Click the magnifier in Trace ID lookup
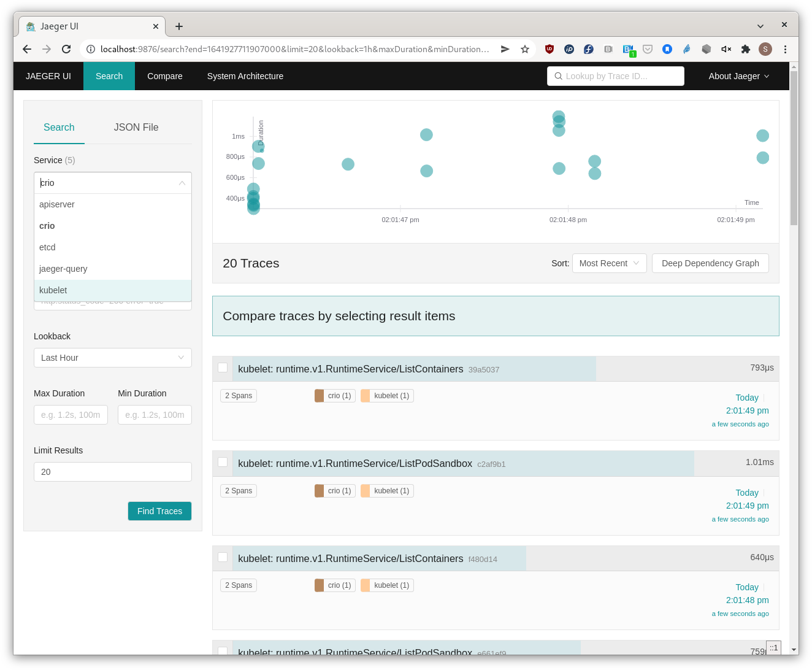This screenshot has width=812, height=670. pyautogui.click(x=558, y=76)
